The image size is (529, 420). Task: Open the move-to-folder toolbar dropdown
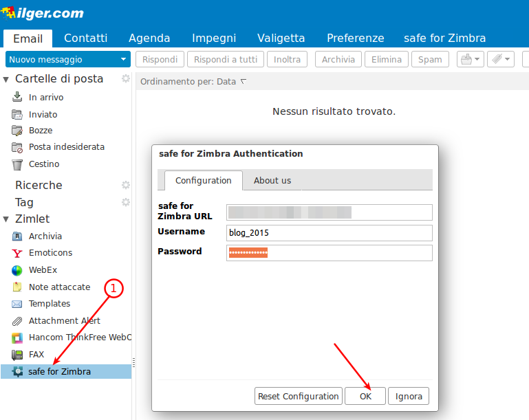point(471,59)
